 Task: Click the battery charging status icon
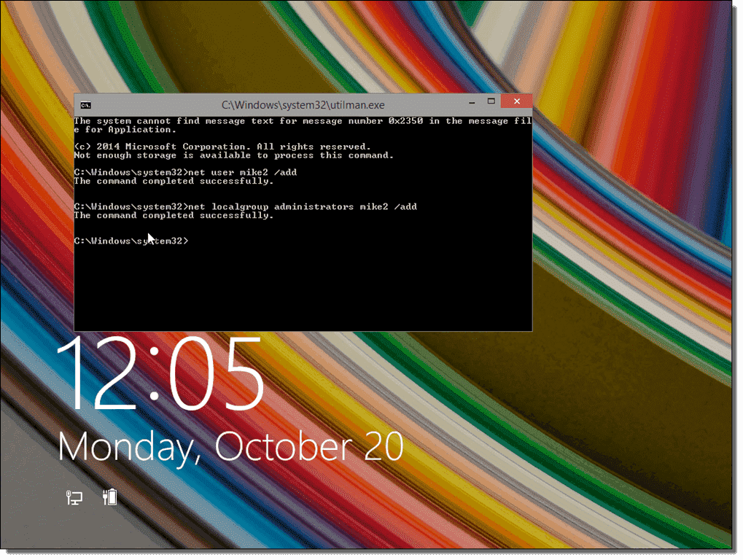click(109, 497)
